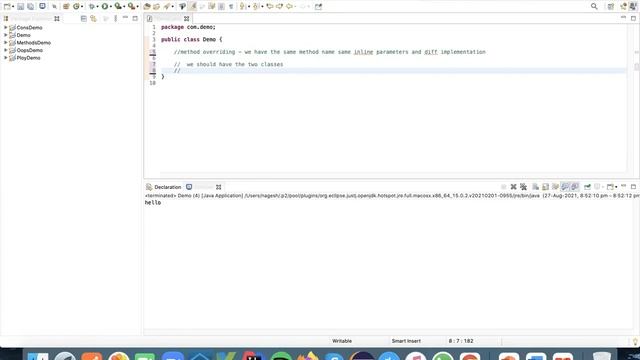Open the Coverage dropdown arrow
This screenshot has height=360, width=640.
click(124, 7)
